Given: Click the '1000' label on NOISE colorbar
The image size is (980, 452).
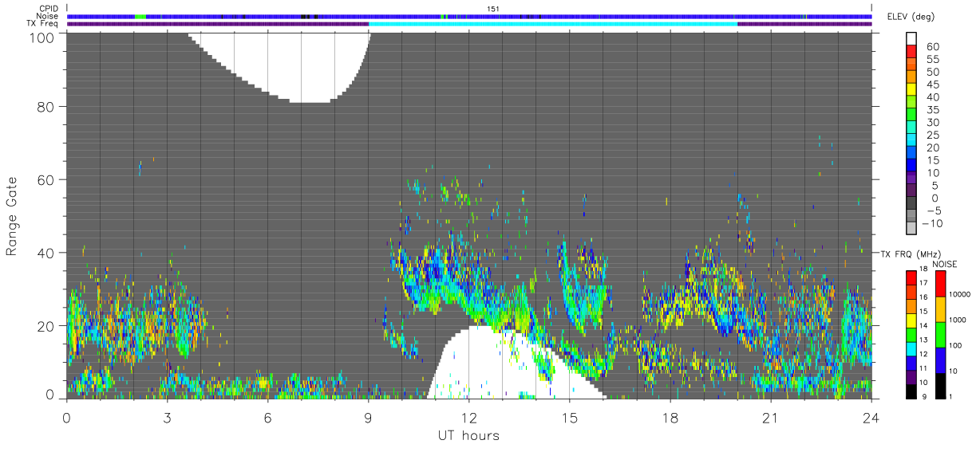Looking at the screenshot, I should [958, 320].
